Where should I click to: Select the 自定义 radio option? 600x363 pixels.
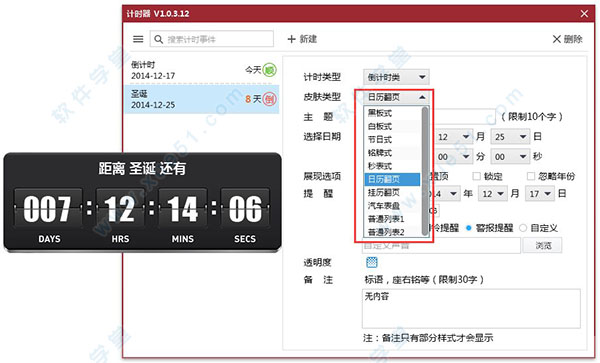click(x=523, y=228)
